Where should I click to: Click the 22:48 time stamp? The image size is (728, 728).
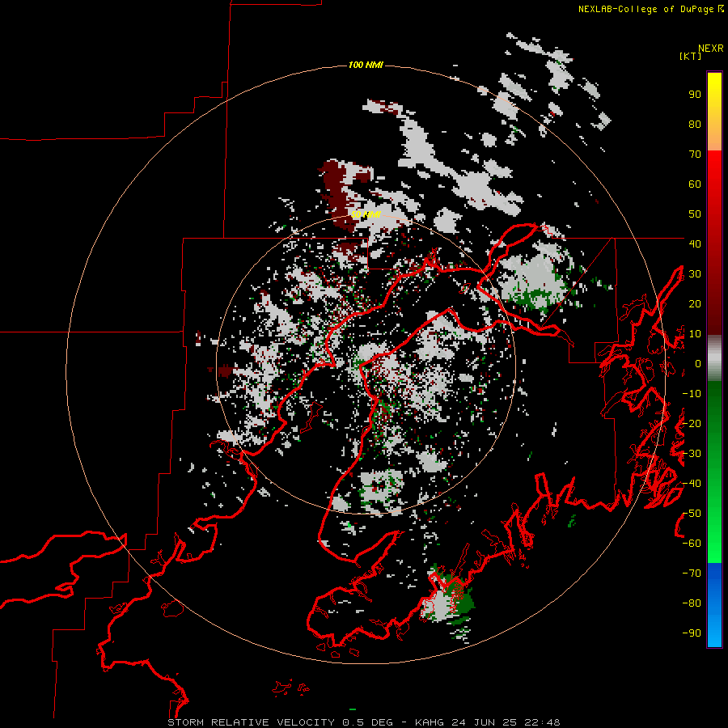pyautogui.click(x=542, y=722)
